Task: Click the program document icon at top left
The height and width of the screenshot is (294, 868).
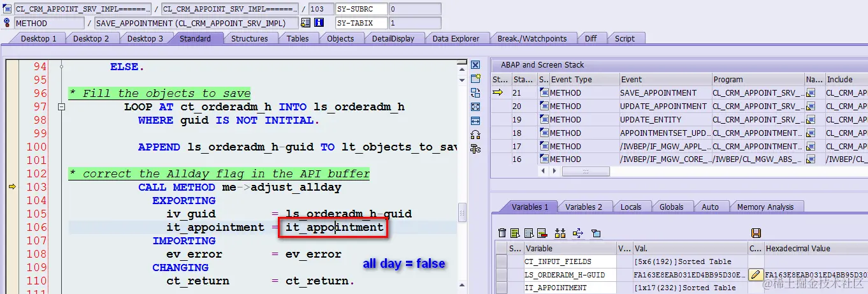Action: [8, 9]
